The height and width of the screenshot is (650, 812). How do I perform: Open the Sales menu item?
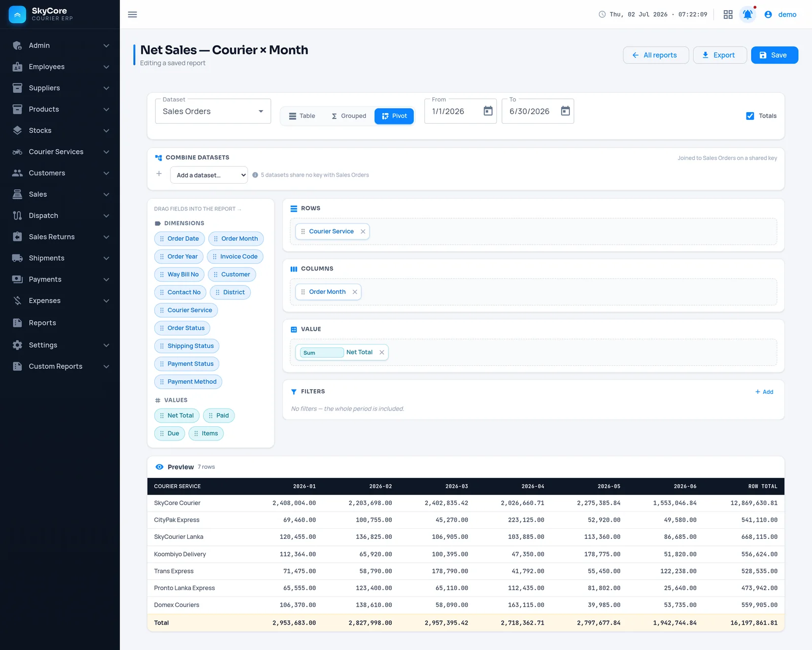[x=60, y=194]
